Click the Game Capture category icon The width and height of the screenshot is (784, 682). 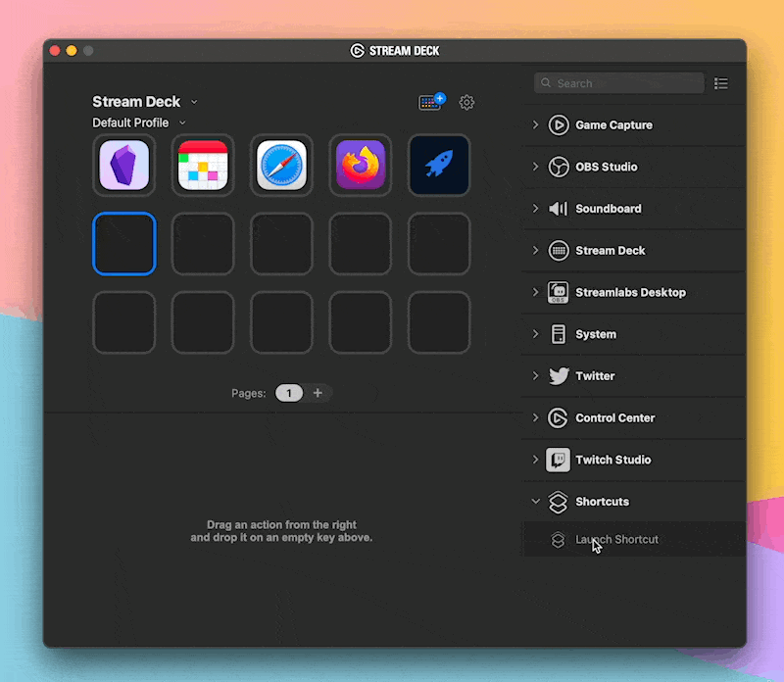(x=559, y=125)
